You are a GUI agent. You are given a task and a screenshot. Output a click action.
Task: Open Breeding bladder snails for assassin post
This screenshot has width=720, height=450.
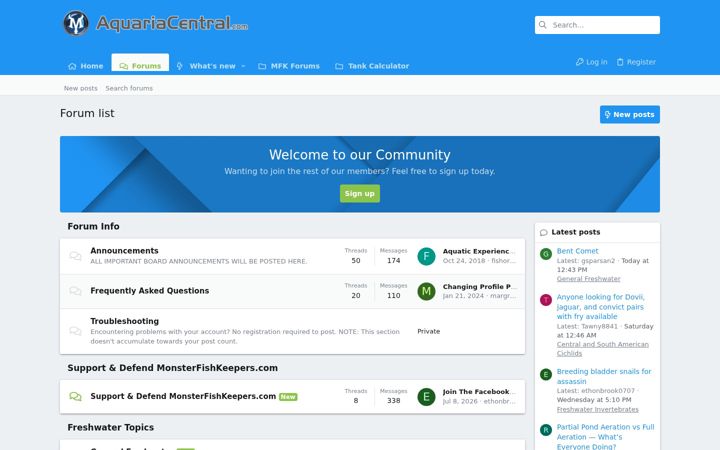tap(604, 376)
